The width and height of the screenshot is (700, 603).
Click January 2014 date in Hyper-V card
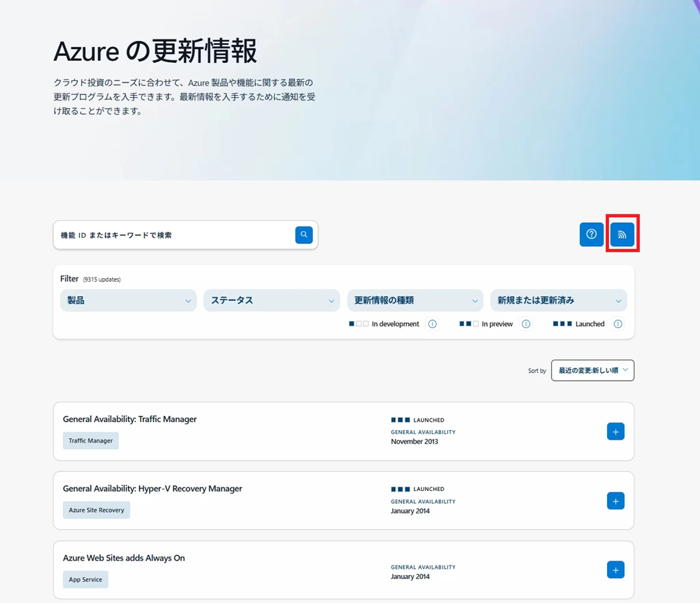[x=410, y=511]
